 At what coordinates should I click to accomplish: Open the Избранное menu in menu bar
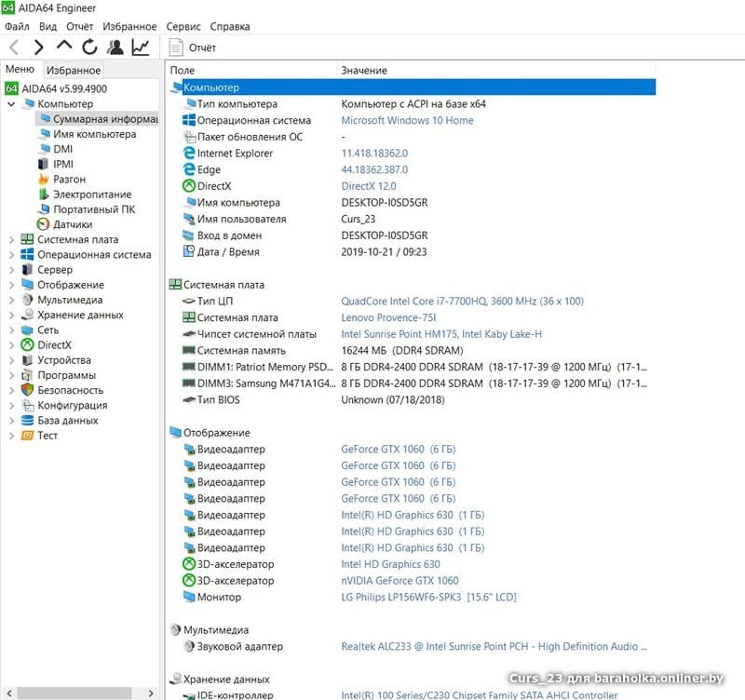(129, 26)
